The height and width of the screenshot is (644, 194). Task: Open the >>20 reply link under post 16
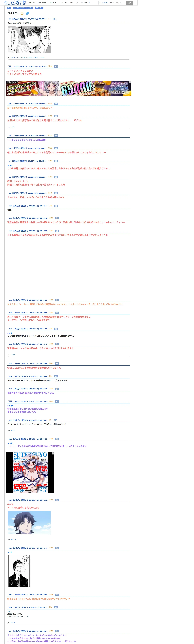click(13, 355)
